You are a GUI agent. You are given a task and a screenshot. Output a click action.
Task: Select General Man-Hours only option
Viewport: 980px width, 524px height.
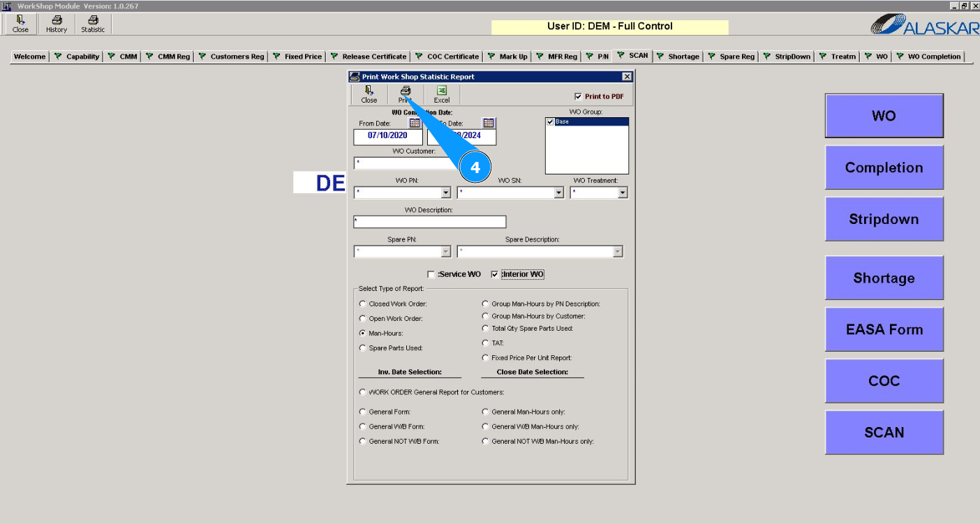(x=485, y=412)
